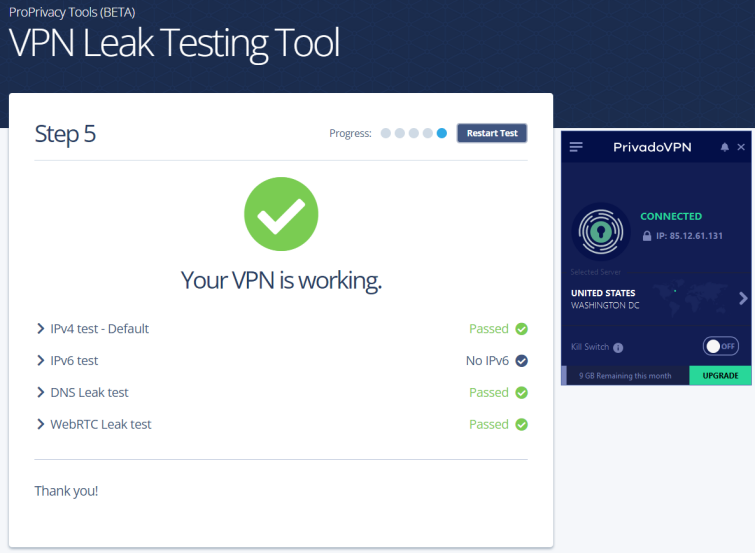Image resolution: width=755 pixels, height=553 pixels.
Task: Click the 'No IPv6' status text
Action: (x=487, y=360)
